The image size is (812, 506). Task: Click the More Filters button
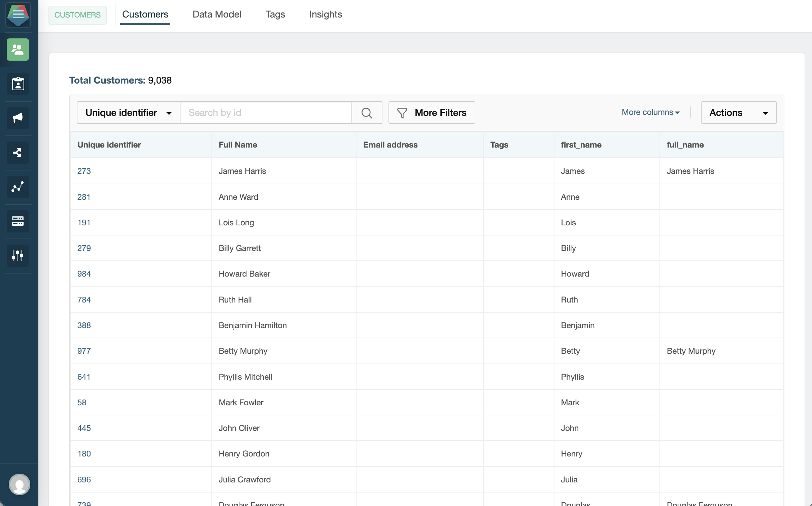[432, 113]
